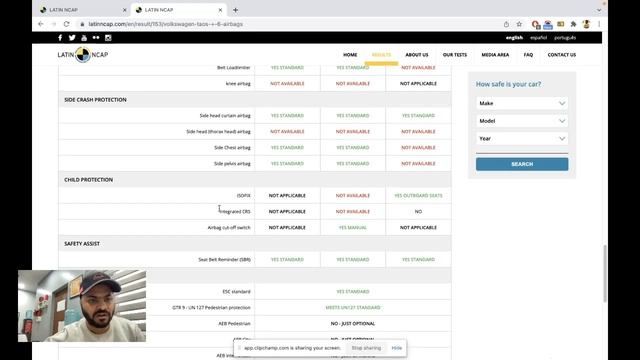Switch language to español
The width and height of the screenshot is (640, 360).
point(538,38)
